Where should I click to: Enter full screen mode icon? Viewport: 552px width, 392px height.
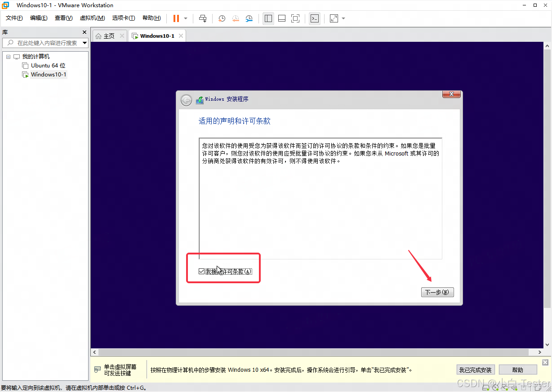pyautogui.click(x=295, y=18)
